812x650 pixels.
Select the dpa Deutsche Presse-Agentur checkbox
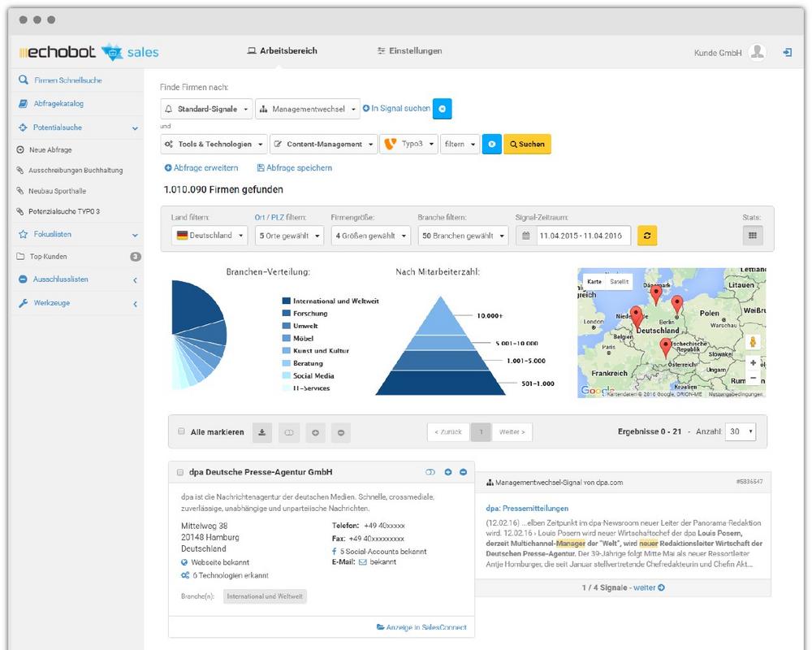(180, 472)
